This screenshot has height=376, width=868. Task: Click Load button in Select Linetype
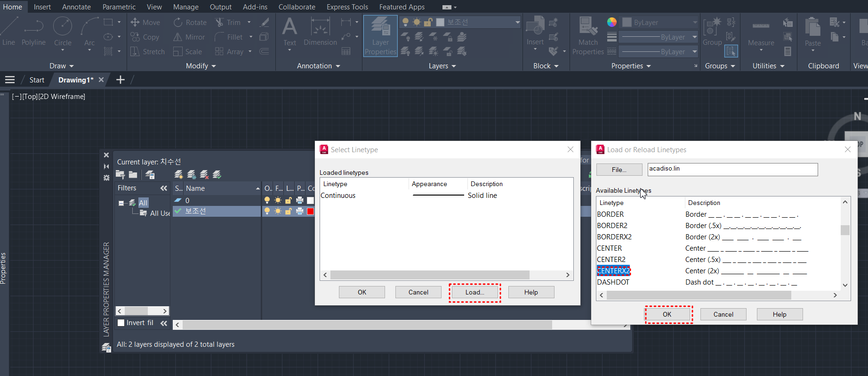(x=474, y=292)
